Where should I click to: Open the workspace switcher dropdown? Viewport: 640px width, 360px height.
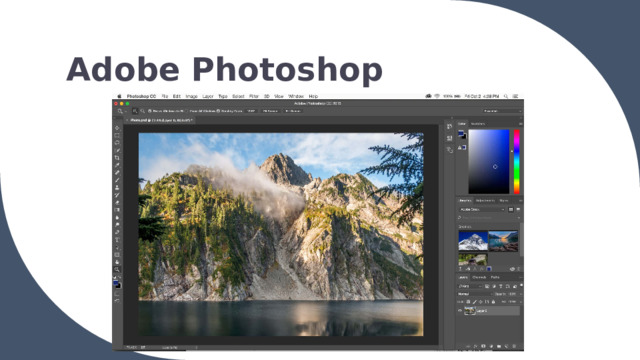(x=502, y=111)
